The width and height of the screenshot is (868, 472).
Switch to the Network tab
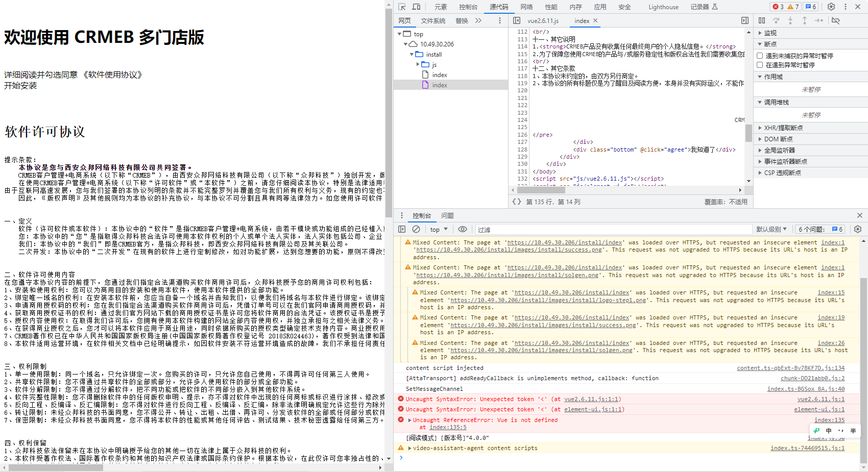(x=526, y=7)
